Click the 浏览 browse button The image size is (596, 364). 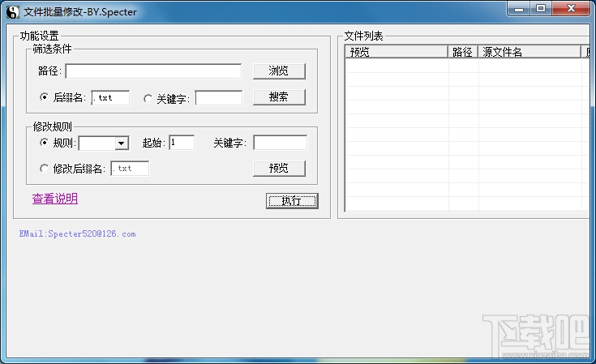click(x=279, y=71)
